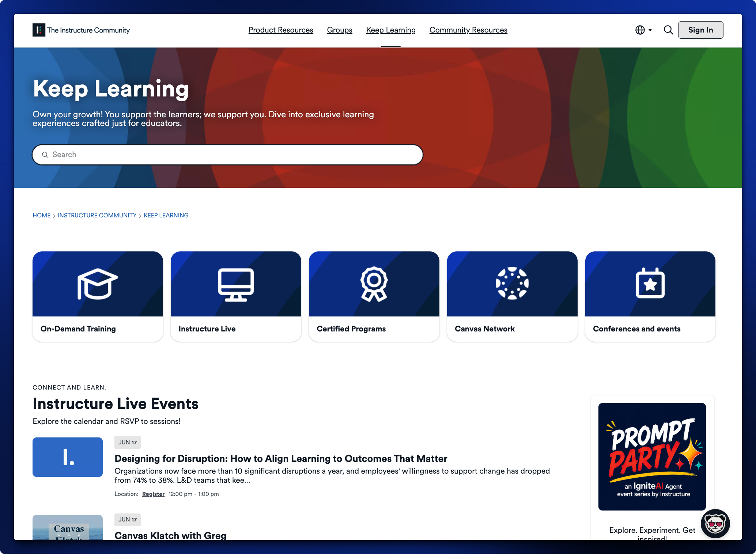Open the Groups menu
Screen dimensions: 756x554
[340, 30]
